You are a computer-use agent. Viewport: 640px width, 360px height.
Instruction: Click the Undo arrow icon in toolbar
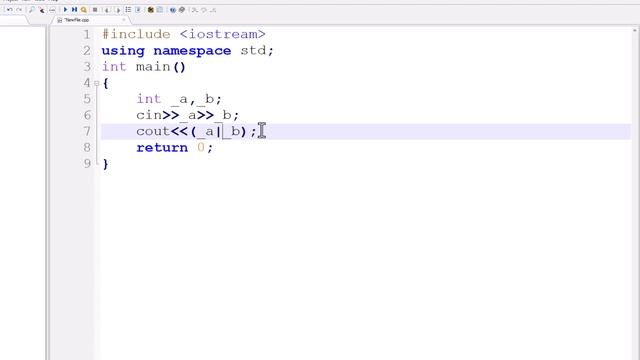pos(9,10)
